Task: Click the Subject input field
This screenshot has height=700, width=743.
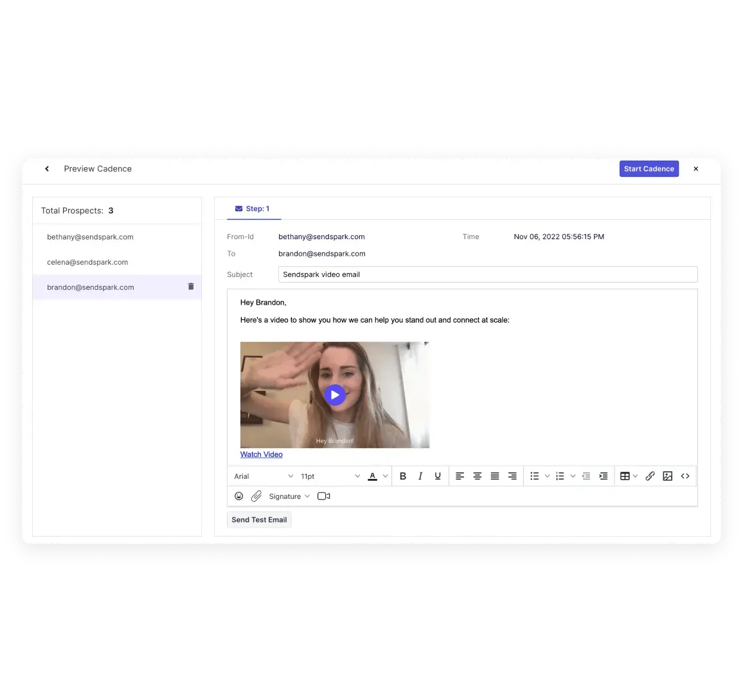Action: point(488,274)
